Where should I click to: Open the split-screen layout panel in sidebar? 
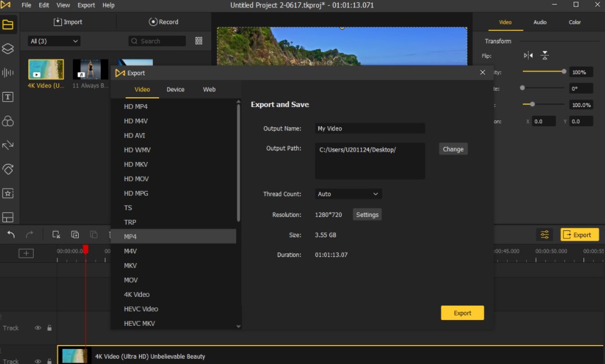pos(8,217)
